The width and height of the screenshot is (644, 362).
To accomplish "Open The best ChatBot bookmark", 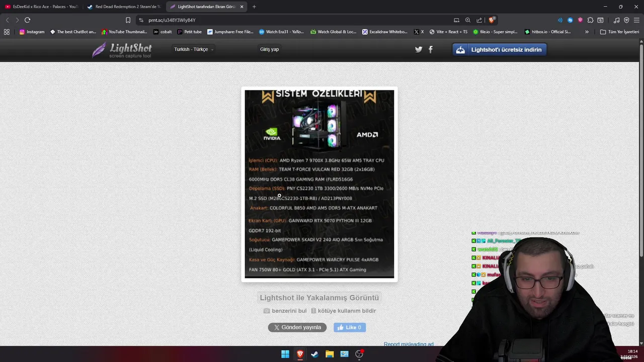I will click(x=73, y=32).
